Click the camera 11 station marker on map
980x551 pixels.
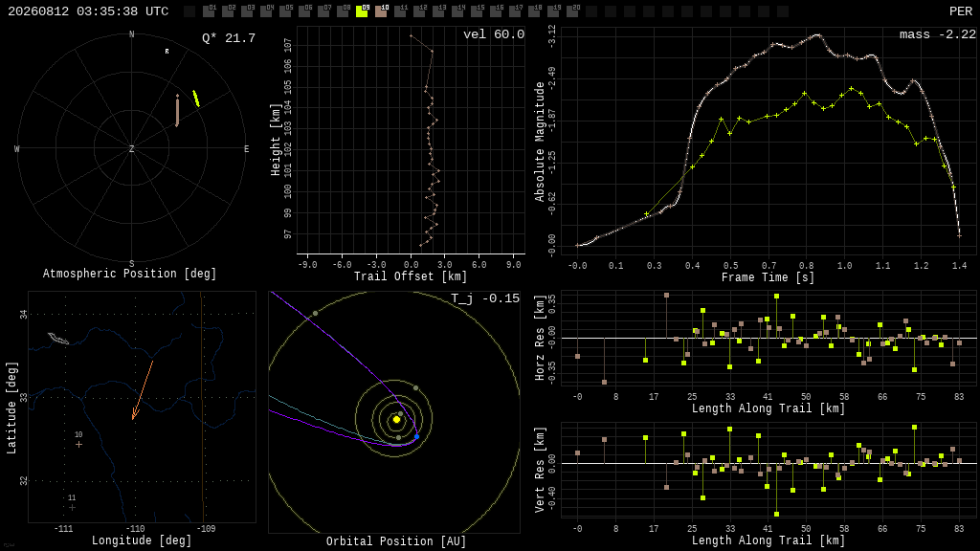point(72,508)
